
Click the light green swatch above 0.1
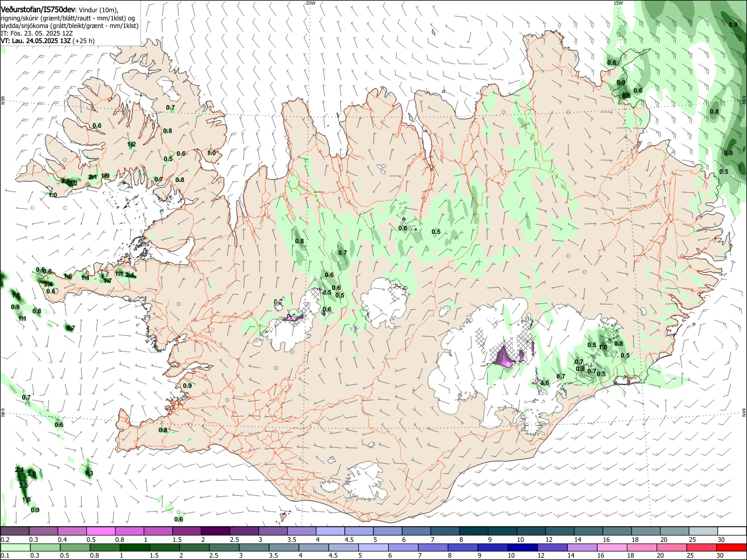tap(15, 547)
